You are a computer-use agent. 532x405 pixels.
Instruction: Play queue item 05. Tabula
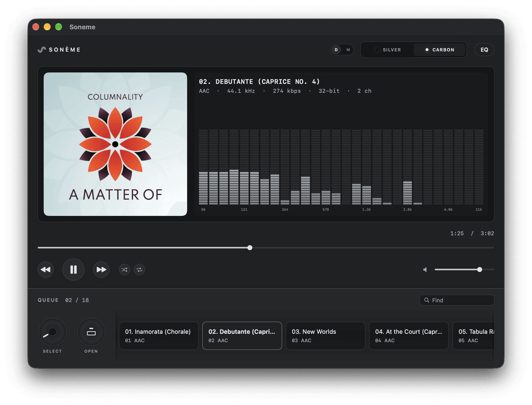[474, 336]
